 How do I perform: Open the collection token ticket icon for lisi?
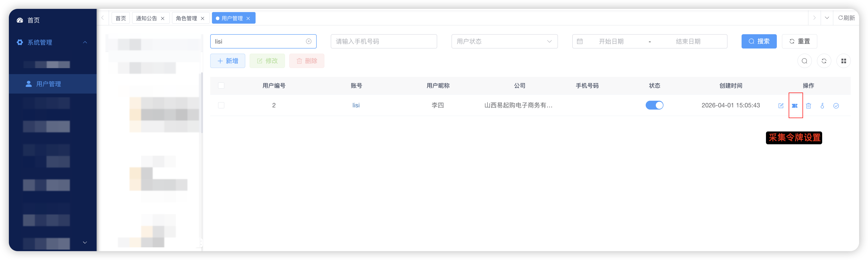795,106
